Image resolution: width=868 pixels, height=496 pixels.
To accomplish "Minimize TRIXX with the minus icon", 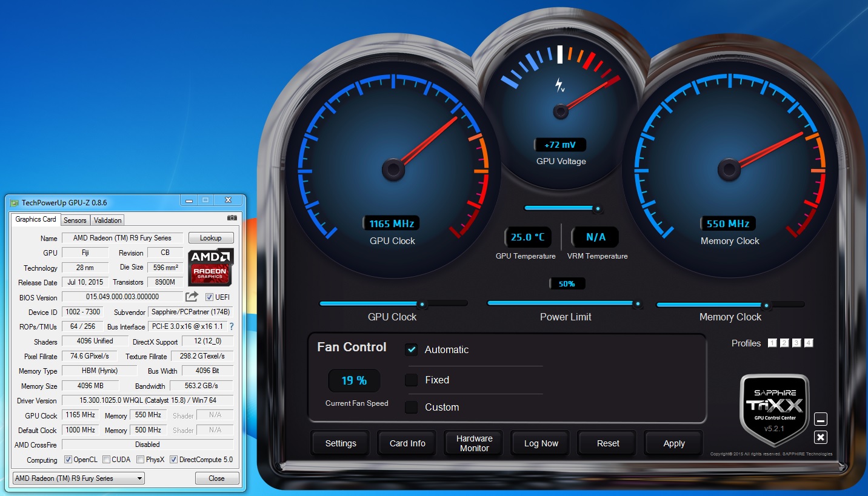I will point(821,420).
